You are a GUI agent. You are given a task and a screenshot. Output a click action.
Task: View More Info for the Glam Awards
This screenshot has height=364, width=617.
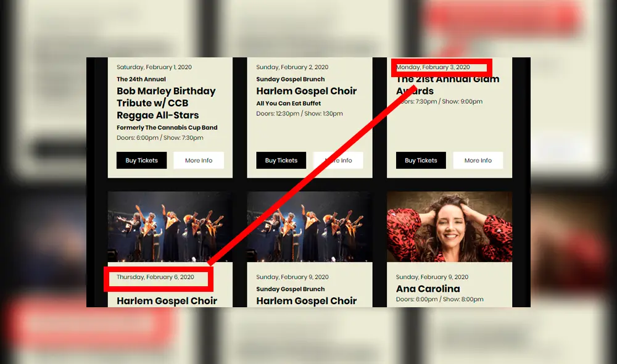(x=478, y=160)
